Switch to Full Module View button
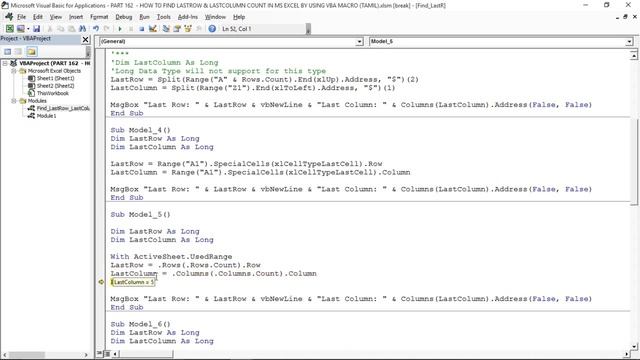640x360 pixels. pyautogui.click(x=107, y=353)
